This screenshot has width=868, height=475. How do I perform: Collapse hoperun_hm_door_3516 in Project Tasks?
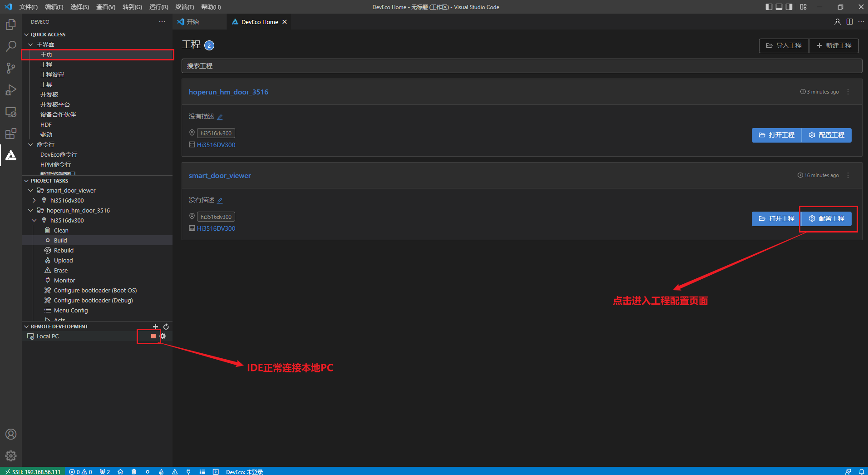(x=30, y=211)
